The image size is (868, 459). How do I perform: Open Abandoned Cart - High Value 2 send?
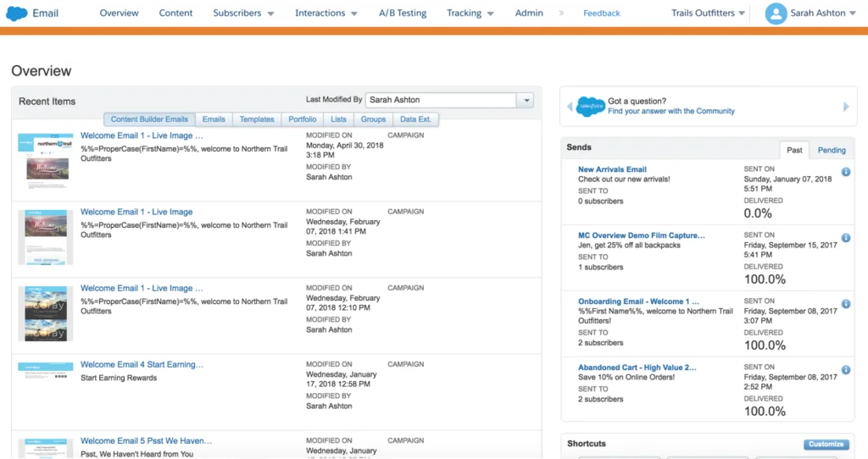637,368
